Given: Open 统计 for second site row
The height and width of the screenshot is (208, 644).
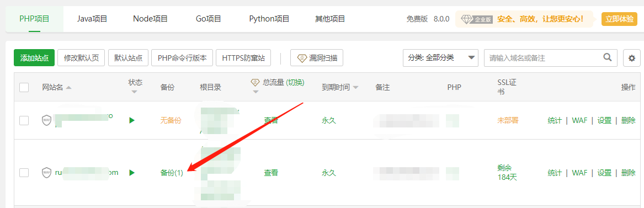Looking at the screenshot, I should point(555,173).
